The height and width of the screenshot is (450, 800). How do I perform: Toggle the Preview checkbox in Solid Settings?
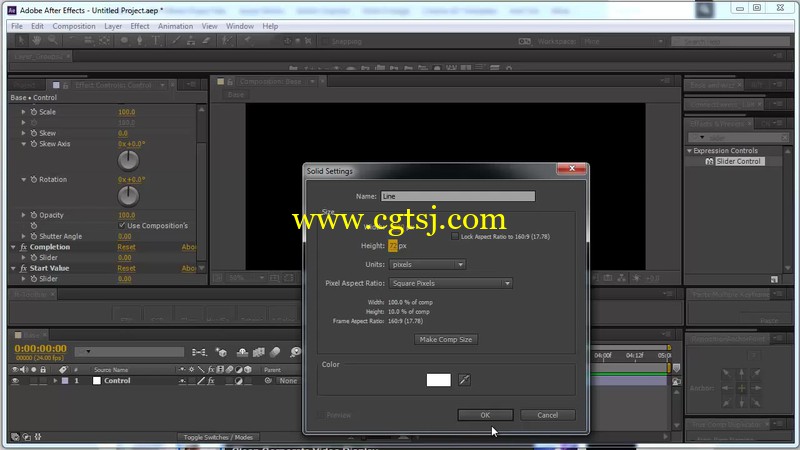[321, 415]
